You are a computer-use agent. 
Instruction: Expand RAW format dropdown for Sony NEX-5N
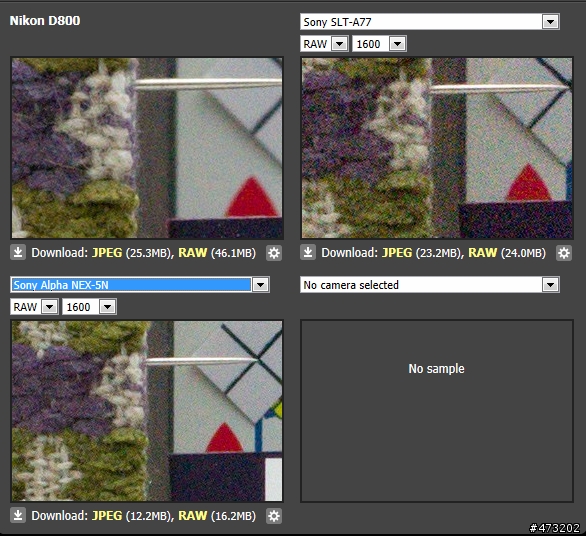pyautogui.click(x=34, y=307)
